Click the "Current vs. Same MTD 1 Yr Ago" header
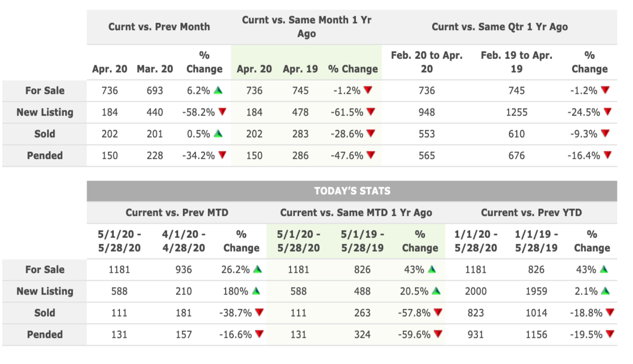633x364 pixels. coord(356,213)
